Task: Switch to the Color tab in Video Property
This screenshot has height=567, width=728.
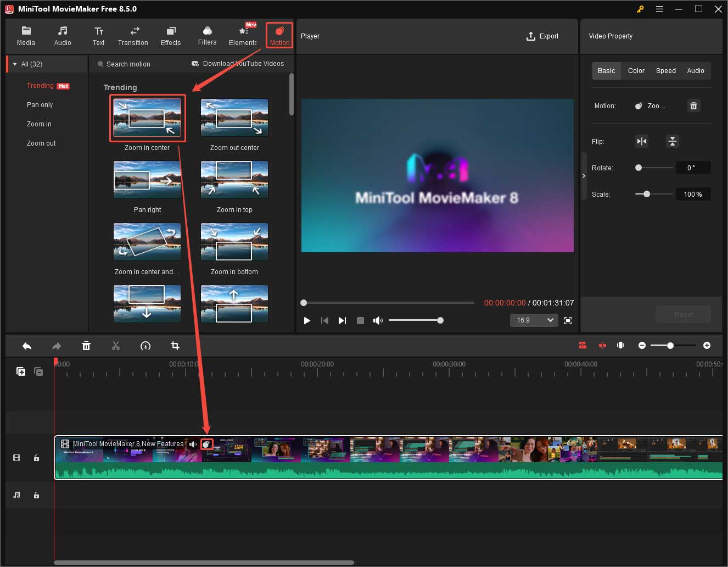Action: pos(636,70)
